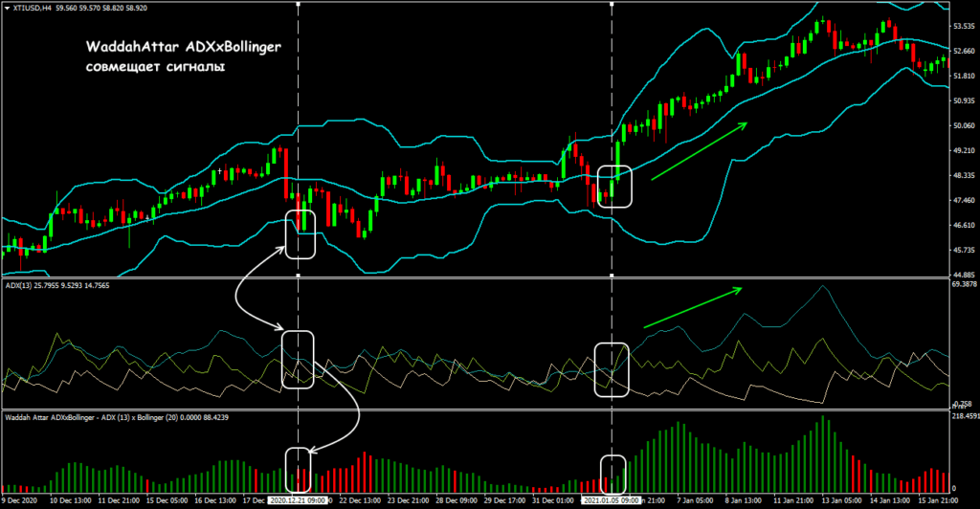The image size is (980, 509).
Task: Click the 9 Dec 2020 date label
Action: tap(21, 500)
